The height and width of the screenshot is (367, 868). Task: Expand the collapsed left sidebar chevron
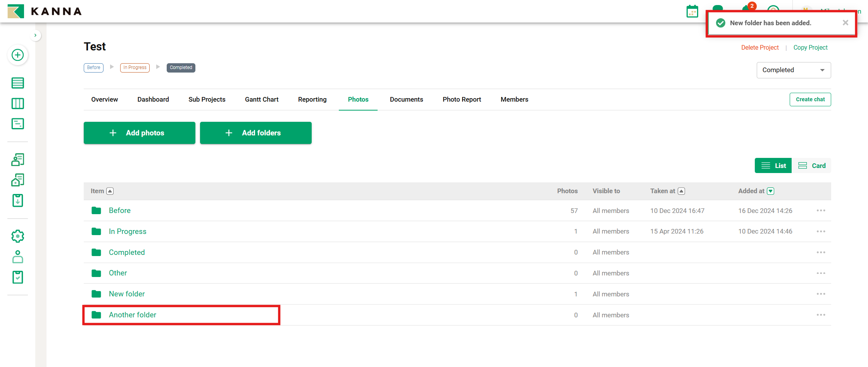click(x=35, y=35)
